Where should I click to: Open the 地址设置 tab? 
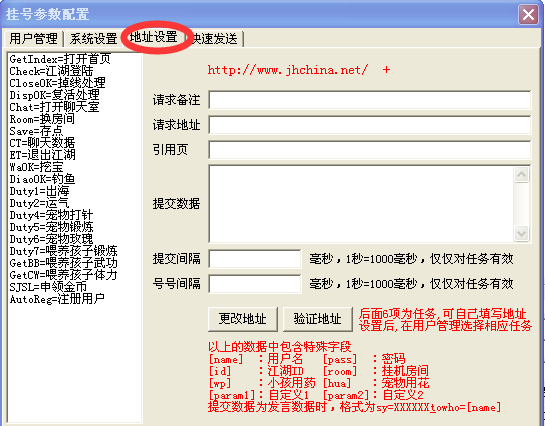pyautogui.click(x=154, y=37)
